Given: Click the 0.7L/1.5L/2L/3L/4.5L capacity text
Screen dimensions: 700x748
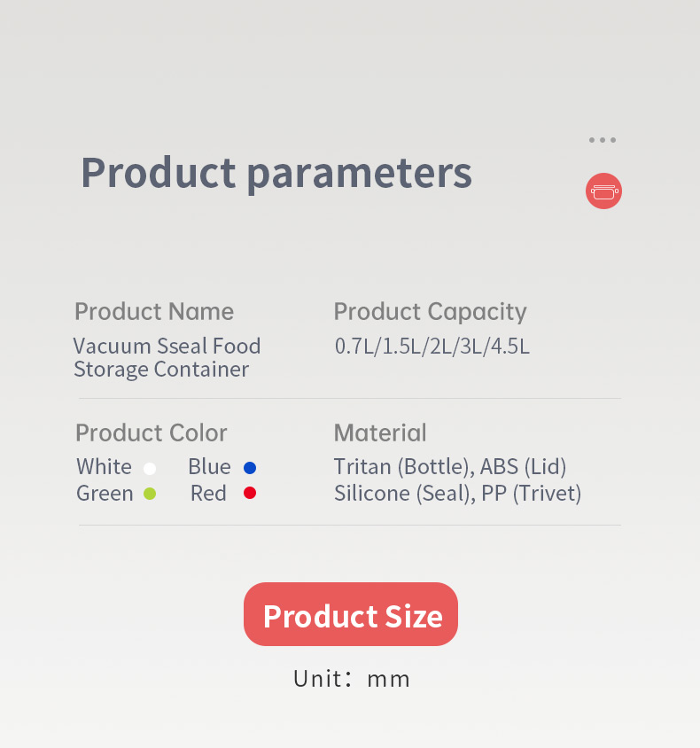Looking at the screenshot, I should coord(432,347).
